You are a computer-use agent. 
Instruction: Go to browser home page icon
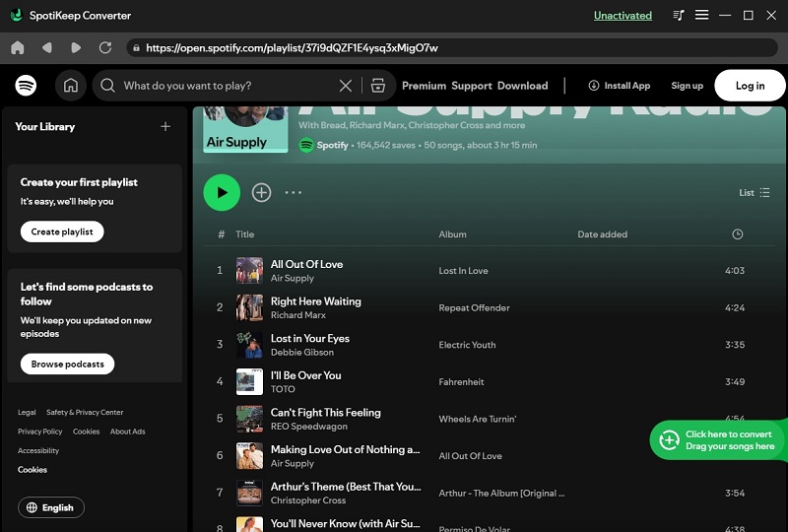(x=18, y=47)
